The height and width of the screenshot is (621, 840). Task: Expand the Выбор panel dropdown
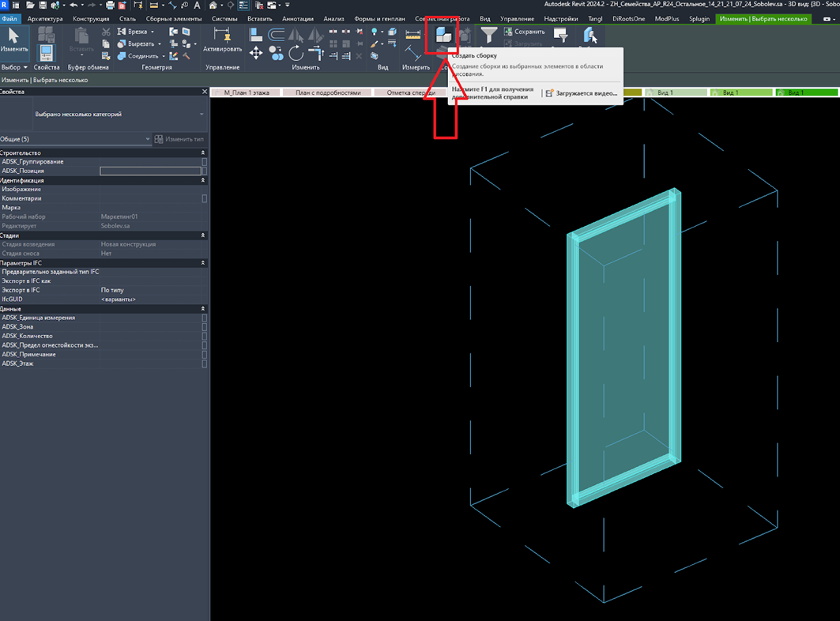14,67
